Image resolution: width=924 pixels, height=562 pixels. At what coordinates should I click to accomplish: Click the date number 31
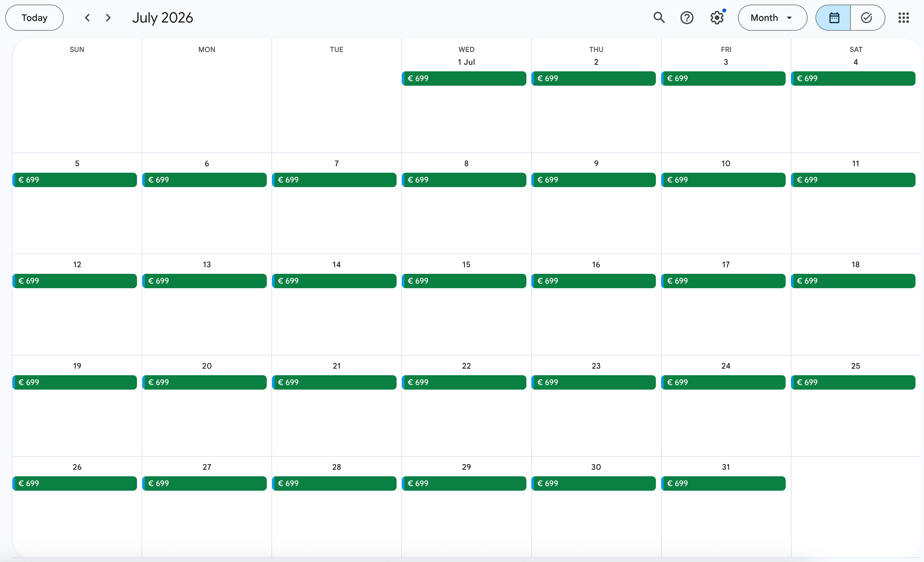[726, 467]
